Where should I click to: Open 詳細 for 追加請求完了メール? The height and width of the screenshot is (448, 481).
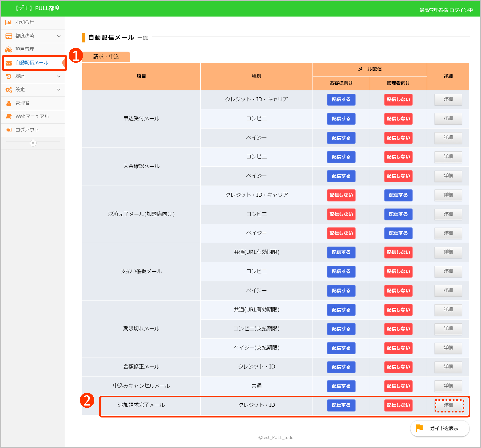pyautogui.click(x=448, y=405)
